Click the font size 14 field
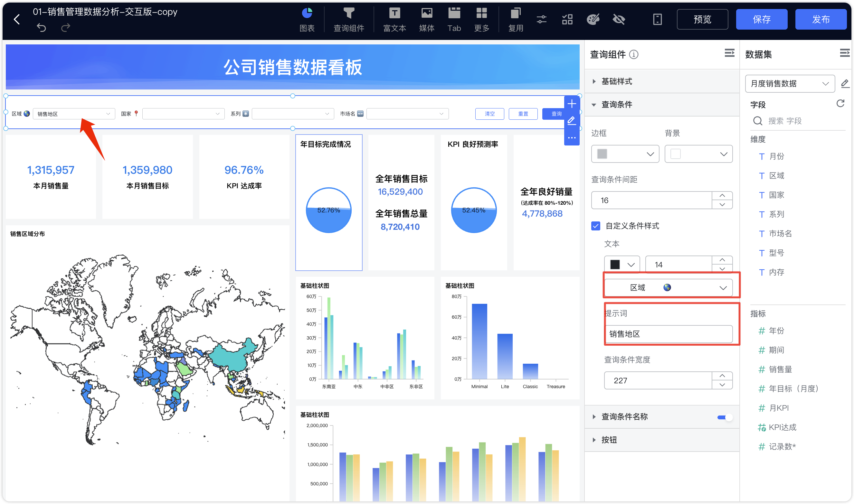854x504 pixels. 678,265
